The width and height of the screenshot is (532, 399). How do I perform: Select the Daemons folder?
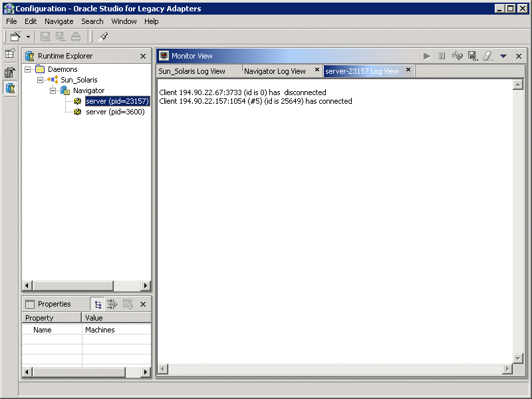pos(63,69)
